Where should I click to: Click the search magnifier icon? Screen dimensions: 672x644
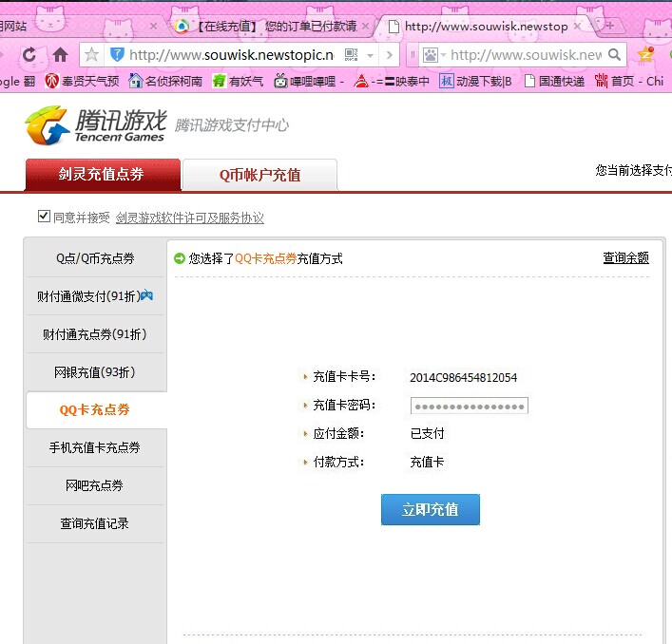[615, 54]
